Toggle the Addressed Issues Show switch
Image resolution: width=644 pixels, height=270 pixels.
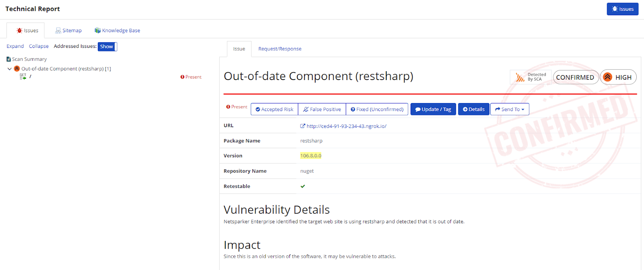point(107,47)
